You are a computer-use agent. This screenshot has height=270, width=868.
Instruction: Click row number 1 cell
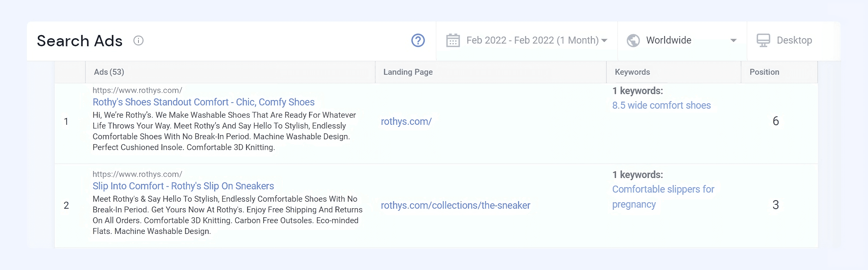coord(66,121)
